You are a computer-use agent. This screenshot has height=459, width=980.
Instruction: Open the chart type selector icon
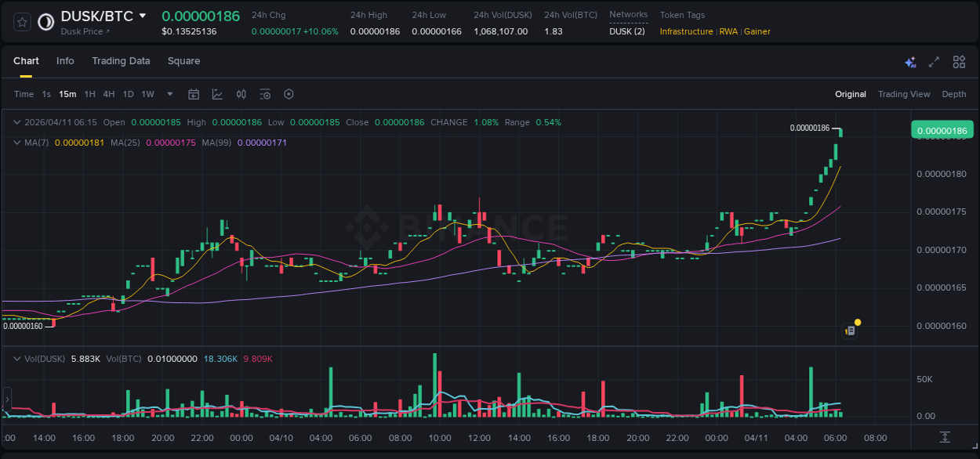pyautogui.click(x=217, y=93)
